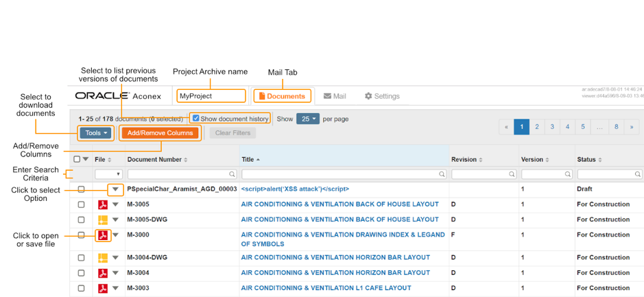Image resolution: width=644 pixels, height=297 pixels.
Task: Open the DWG file icon for M-3004-DWG
Action: (103, 258)
